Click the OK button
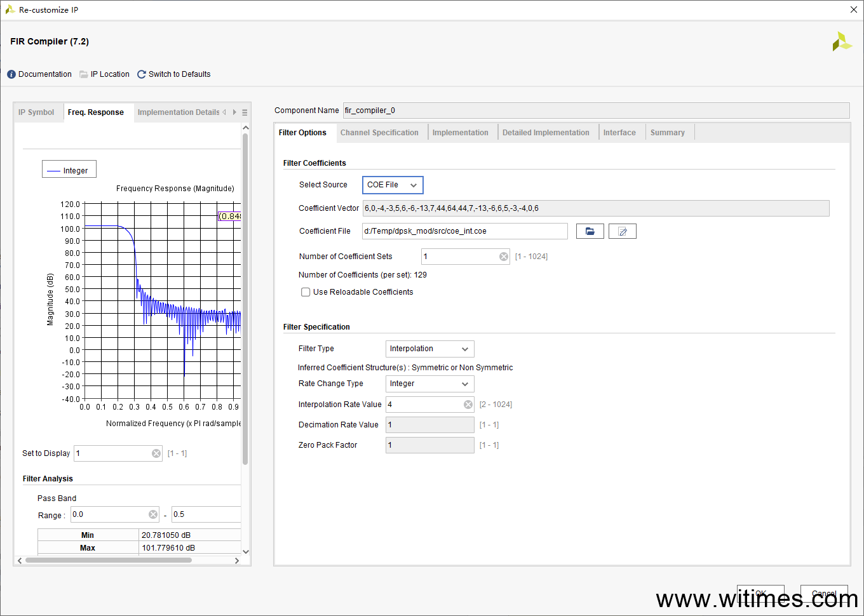 (x=760, y=594)
